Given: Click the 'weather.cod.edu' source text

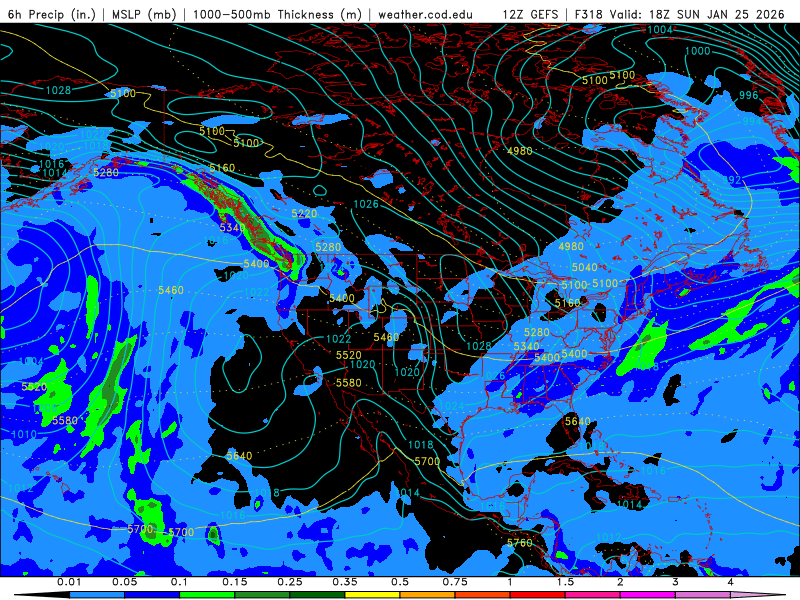Looking at the screenshot, I should [425, 14].
